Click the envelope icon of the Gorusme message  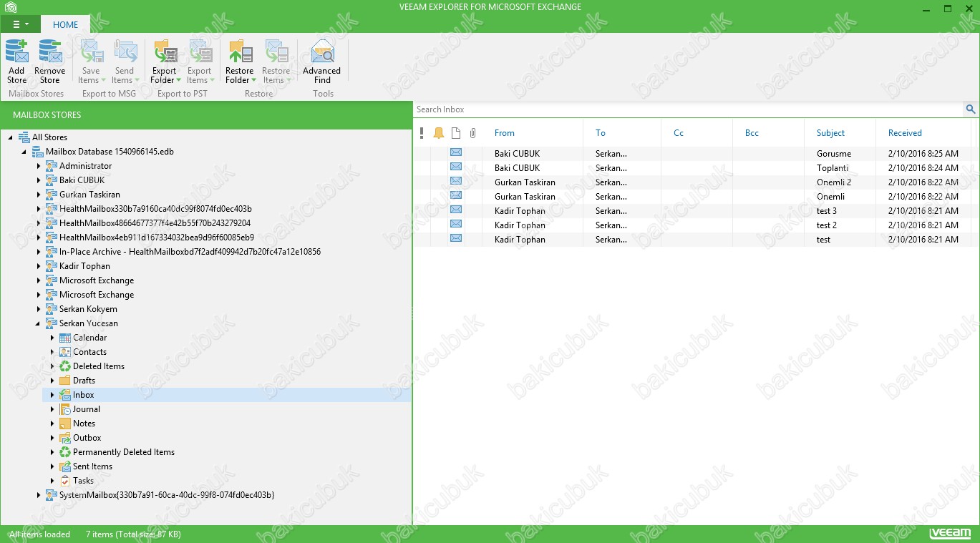[456, 152]
